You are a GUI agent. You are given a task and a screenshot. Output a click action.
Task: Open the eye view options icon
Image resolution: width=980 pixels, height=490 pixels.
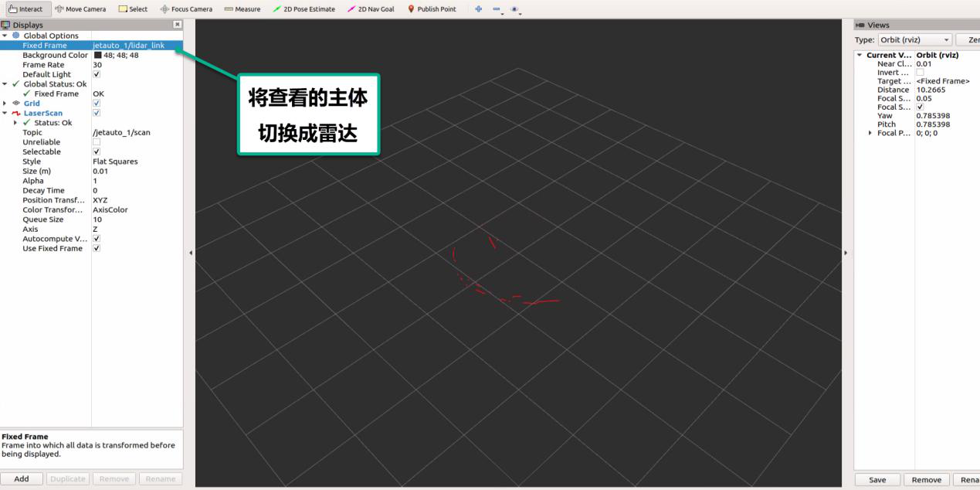pos(514,9)
